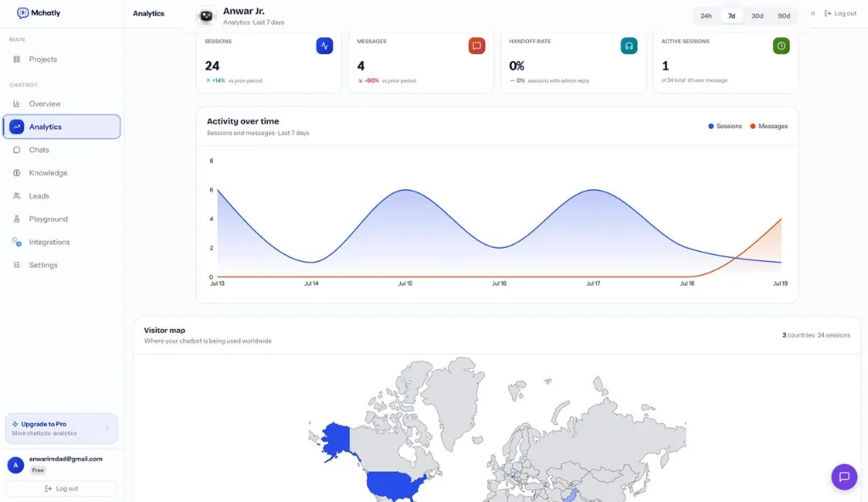The width and height of the screenshot is (868, 502).
Task: Click the Overview bar chart icon
Action: point(17,103)
